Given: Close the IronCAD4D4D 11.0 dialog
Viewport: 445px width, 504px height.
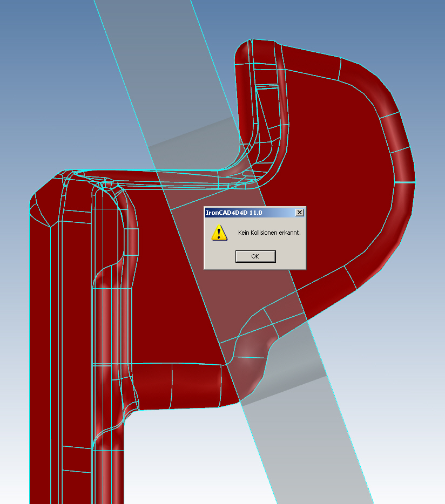Looking at the screenshot, I should tap(300, 213).
